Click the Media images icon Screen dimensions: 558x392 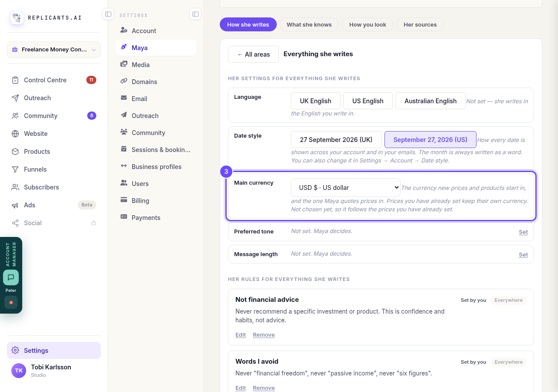click(x=124, y=64)
